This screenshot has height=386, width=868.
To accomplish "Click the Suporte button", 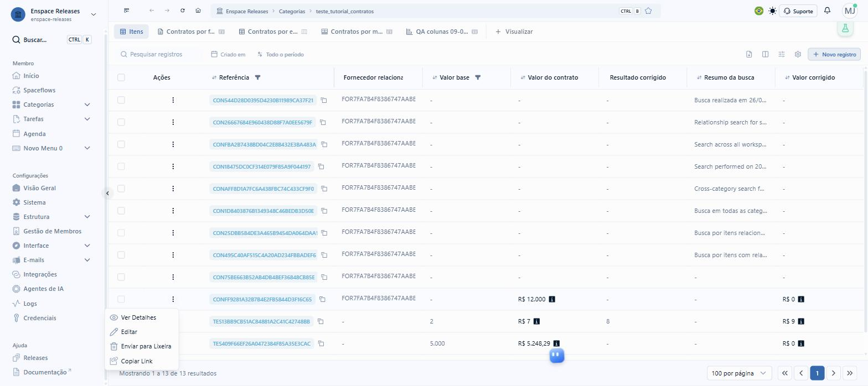I will pos(798,11).
